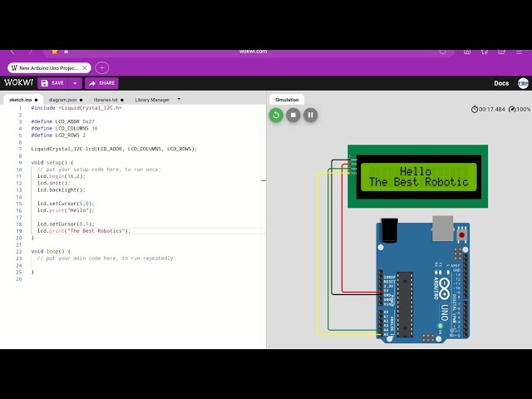This screenshot has width=532, height=399.
Task: Open the Library Manager tab
Action: tap(152, 100)
